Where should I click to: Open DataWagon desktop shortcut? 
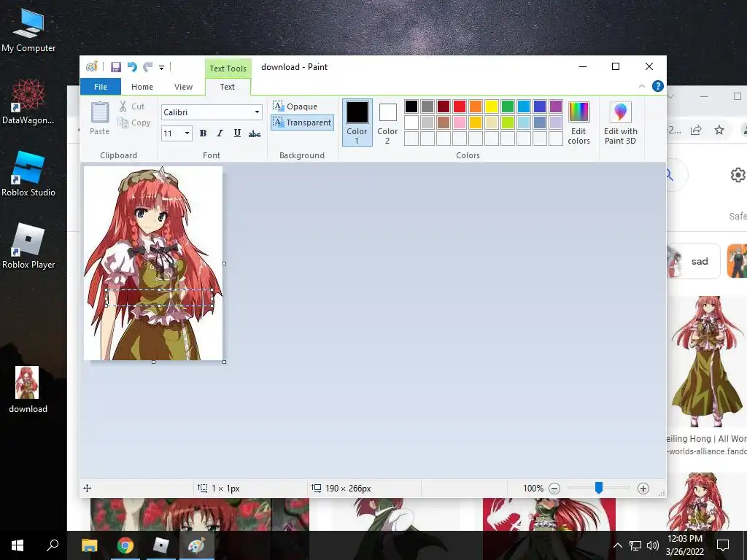click(x=28, y=102)
